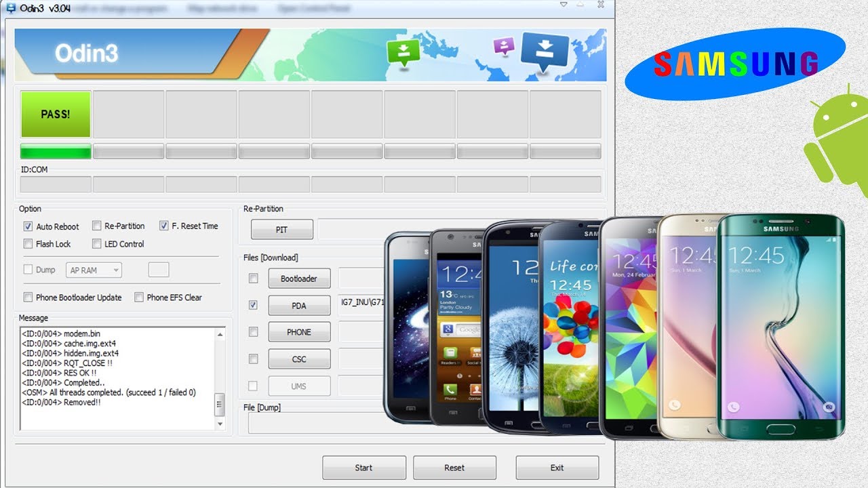This screenshot has width=868, height=488.
Task: Click the Odin3 title bar app icon
Action: pos(11,8)
